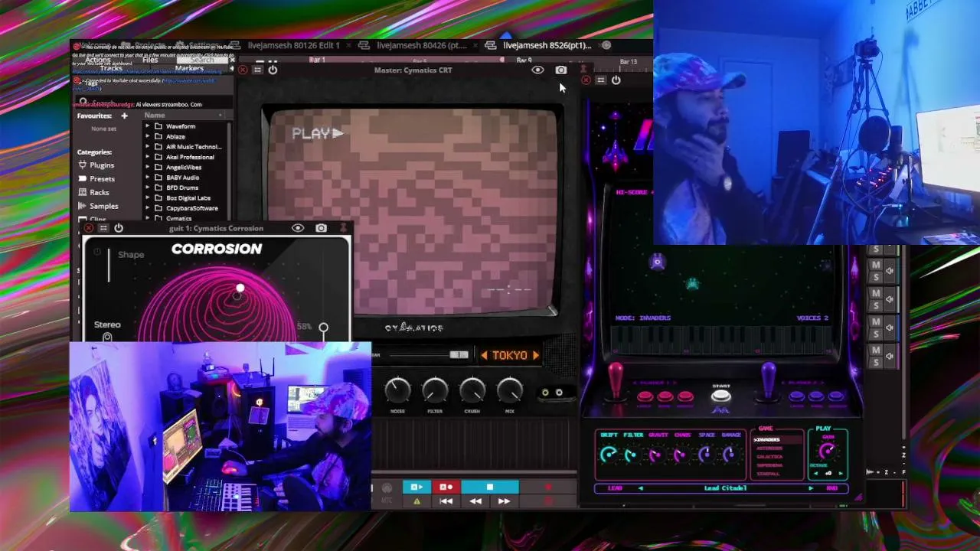Viewport: 980px width, 551px height.
Task: Click the Shape label in Corrosion plugin
Action: click(x=131, y=255)
